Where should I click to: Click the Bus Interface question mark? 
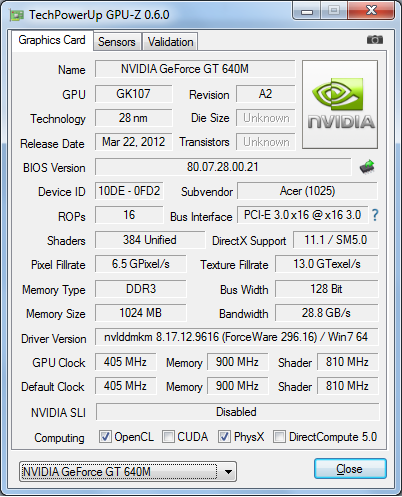tap(375, 215)
